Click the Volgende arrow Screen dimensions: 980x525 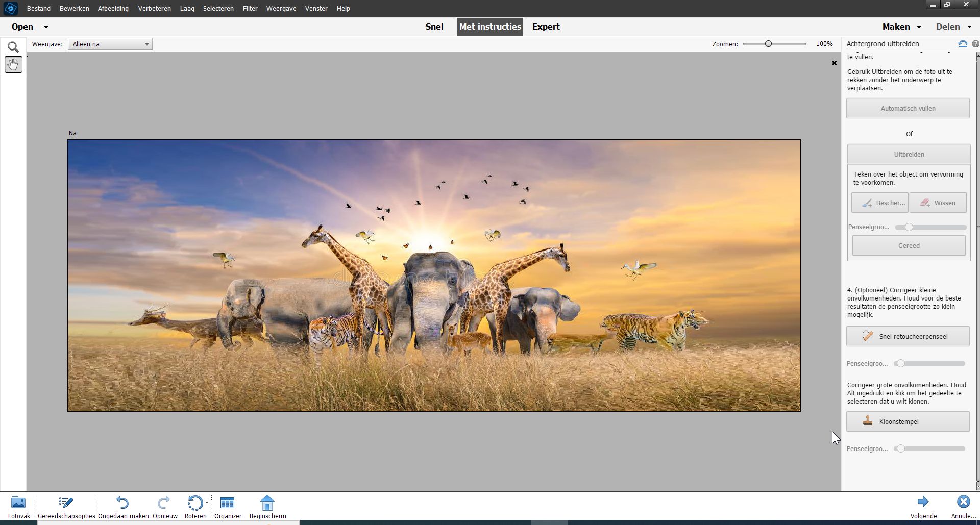click(x=923, y=502)
